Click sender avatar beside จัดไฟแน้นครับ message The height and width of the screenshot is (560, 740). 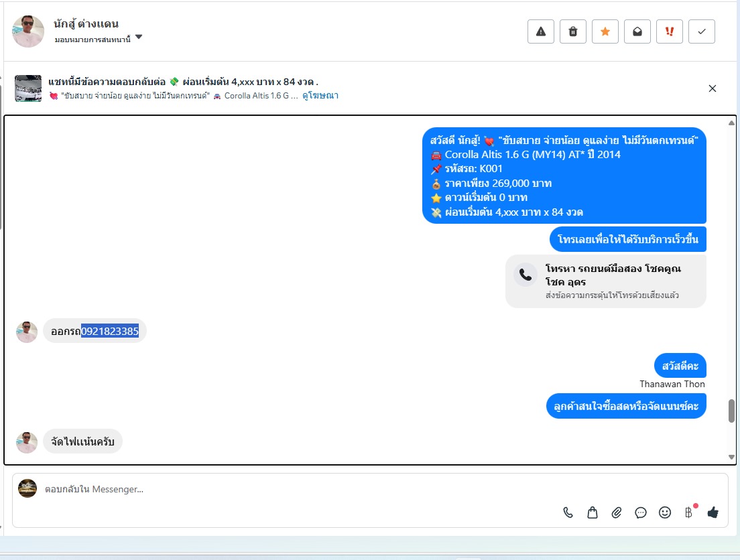coord(27,443)
